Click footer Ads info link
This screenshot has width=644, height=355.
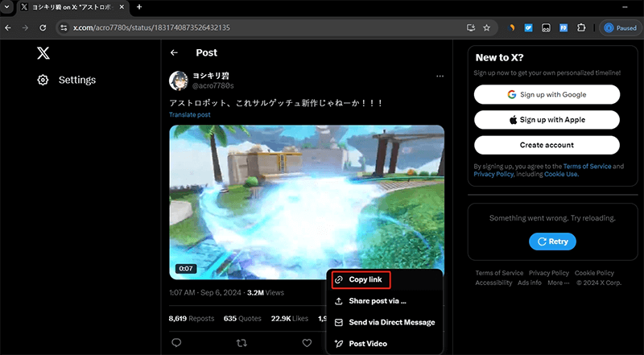click(x=530, y=283)
